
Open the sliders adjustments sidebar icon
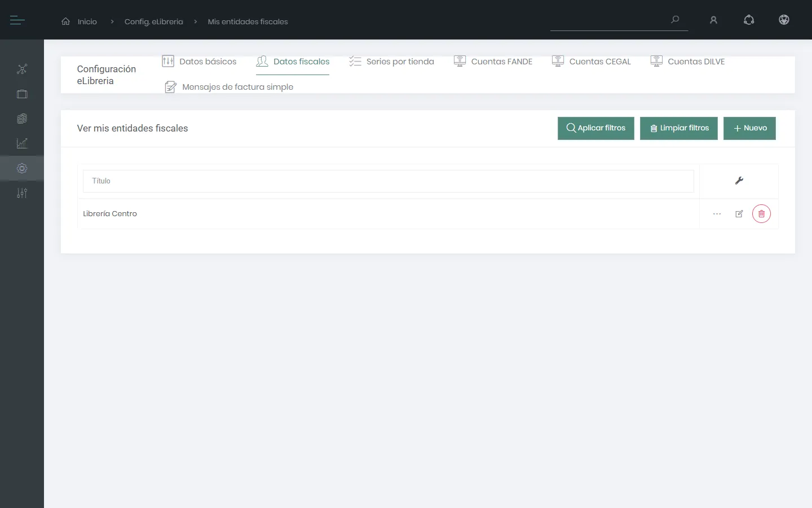coord(22,193)
